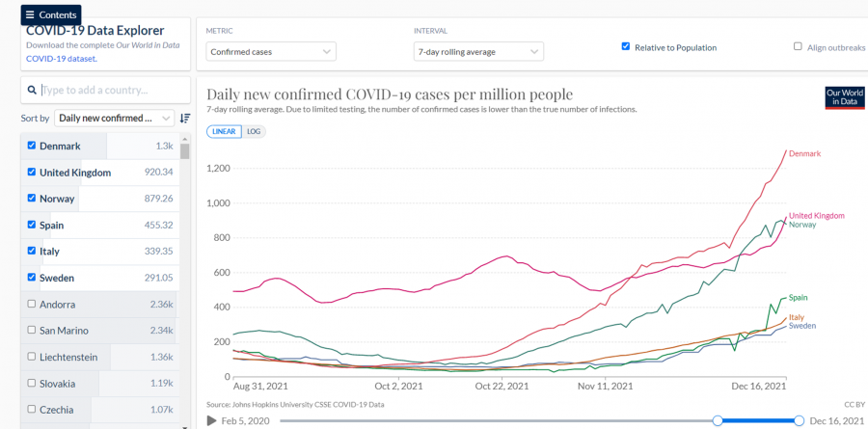Open the Contents hamburger menu
The height and width of the screenshot is (429, 868).
pos(51,14)
